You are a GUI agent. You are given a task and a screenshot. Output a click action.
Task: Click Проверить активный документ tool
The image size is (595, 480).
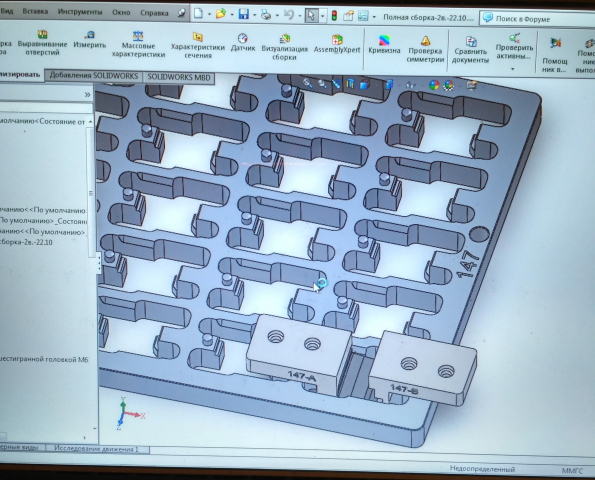(x=514, y=46)
